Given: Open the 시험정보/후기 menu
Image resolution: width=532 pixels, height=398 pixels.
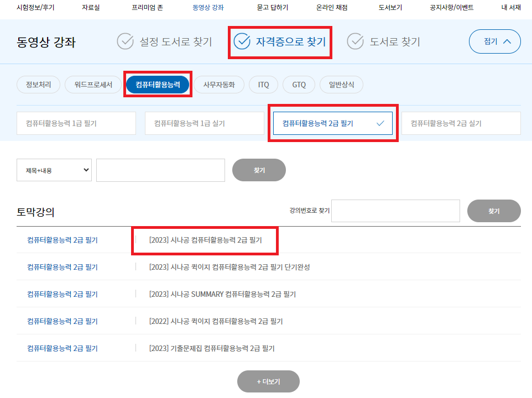Looking at the screenshot, I should coord(35,7).
